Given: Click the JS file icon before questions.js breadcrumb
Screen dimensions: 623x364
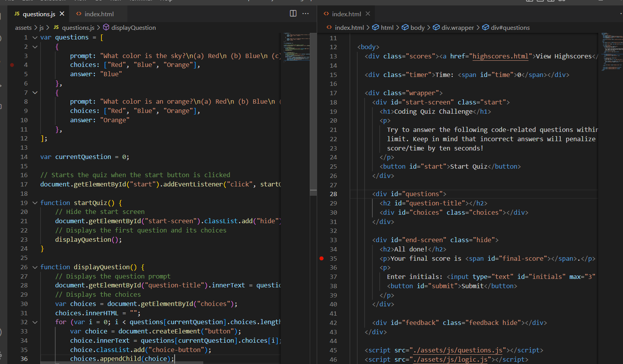Looking at the screenshot, I should click(x=56, y=27).
